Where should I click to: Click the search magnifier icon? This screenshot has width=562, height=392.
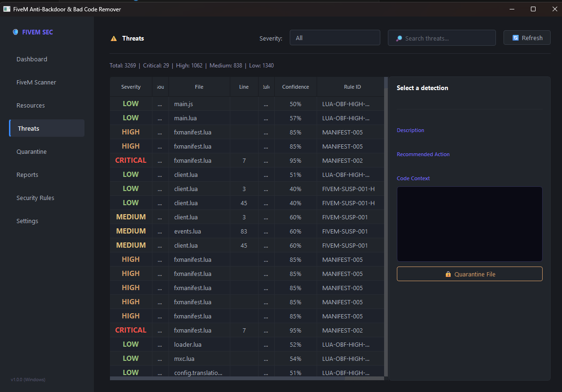pyautogui.click(x=399, y=38)
